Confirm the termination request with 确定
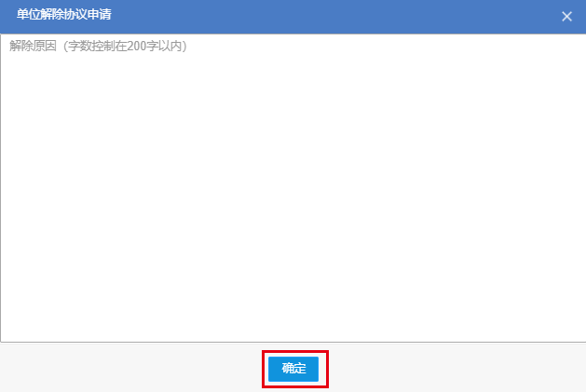The height and width of the screenshot is (392, 586). [293, 369]
